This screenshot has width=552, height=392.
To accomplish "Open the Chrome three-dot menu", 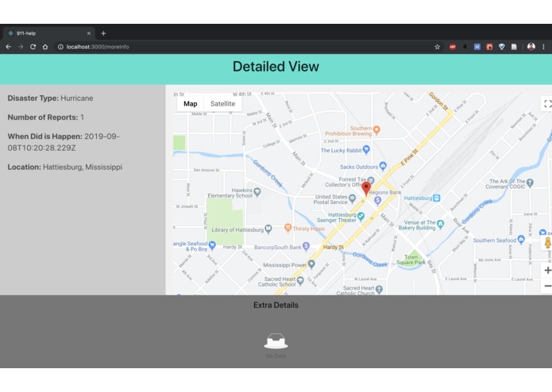I will click(543, 47).
